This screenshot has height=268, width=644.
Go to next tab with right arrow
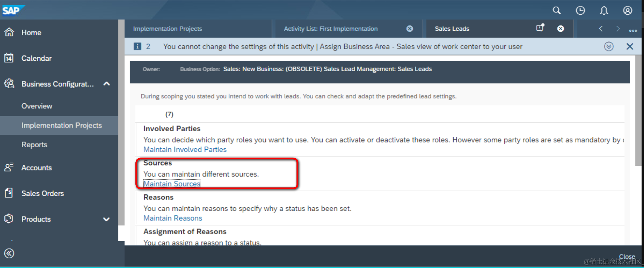[618, 29]
